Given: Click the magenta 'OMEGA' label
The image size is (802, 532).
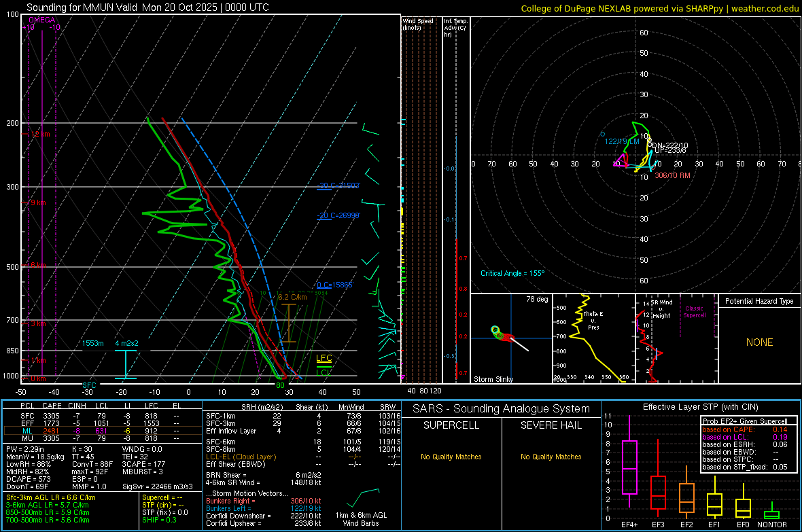Looking at the screenshot, I should (42, 20).
